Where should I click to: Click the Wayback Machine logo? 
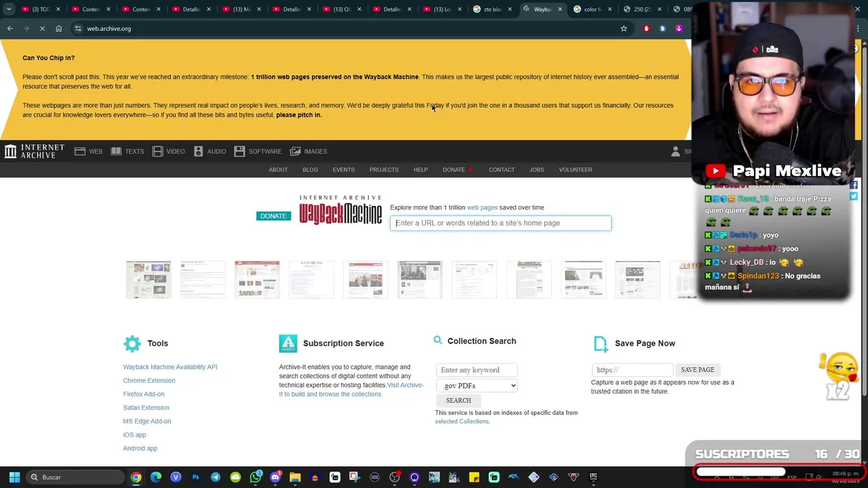[340, 210]
